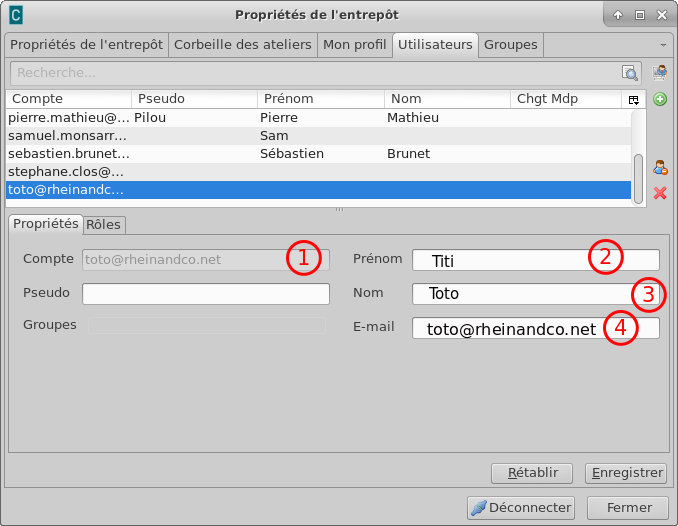Click the Rétablir button
Viewport: 678px width, 526px height.
531,473
